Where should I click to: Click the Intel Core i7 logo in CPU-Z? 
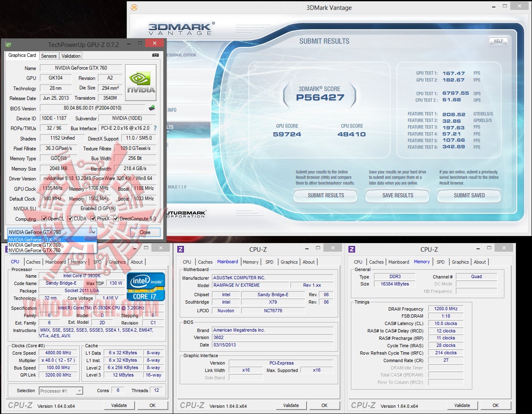coord(146,287)
